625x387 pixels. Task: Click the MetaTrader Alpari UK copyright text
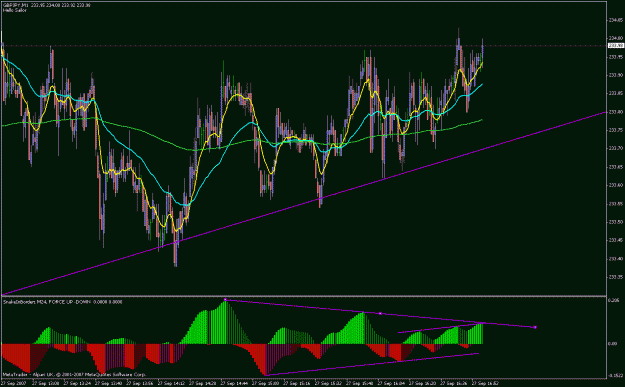[75, 374]
